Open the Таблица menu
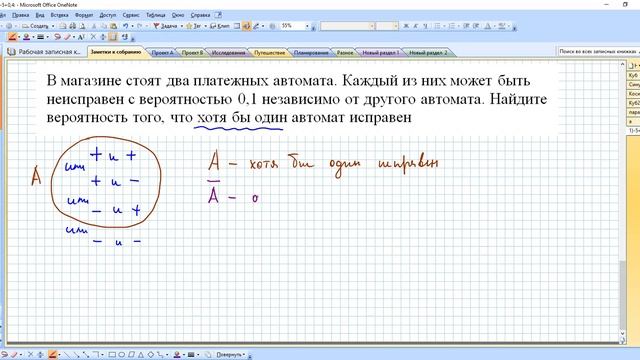This screenshot has height=360, width=640. pyautogui.click(x=156, y=15)
